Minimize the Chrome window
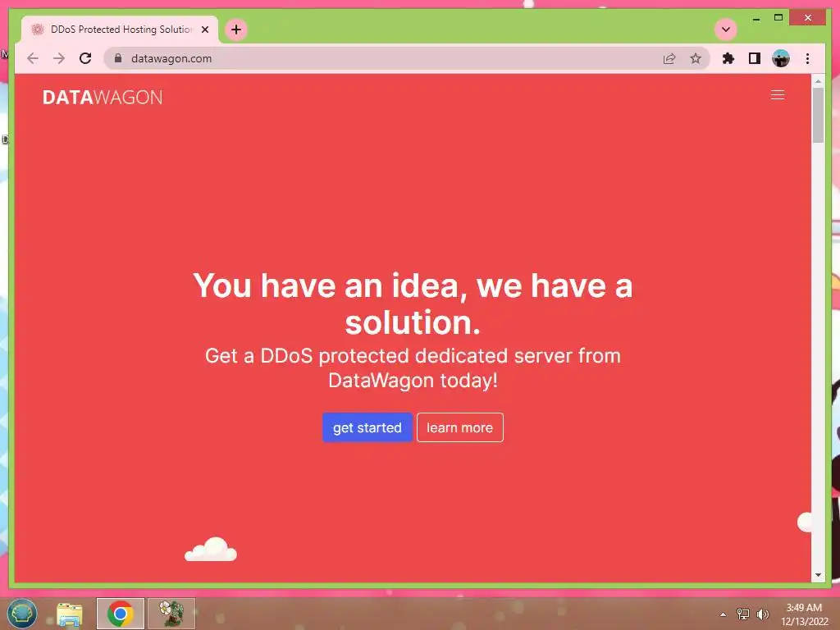The height and width of the screenshot is (630, 840). pyautogui.click(x=756, y=18)
